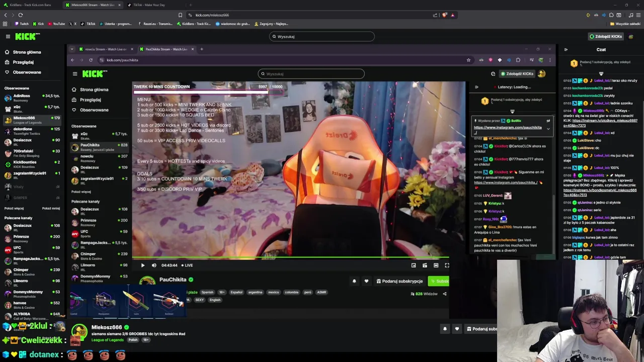The width and height of the screenshot is (644, 362).
Task: Collapse the inner chat panel
Action: click(x=476, y=87)
